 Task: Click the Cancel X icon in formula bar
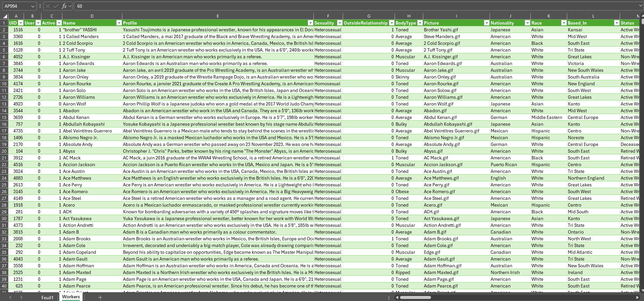[48, 6]
